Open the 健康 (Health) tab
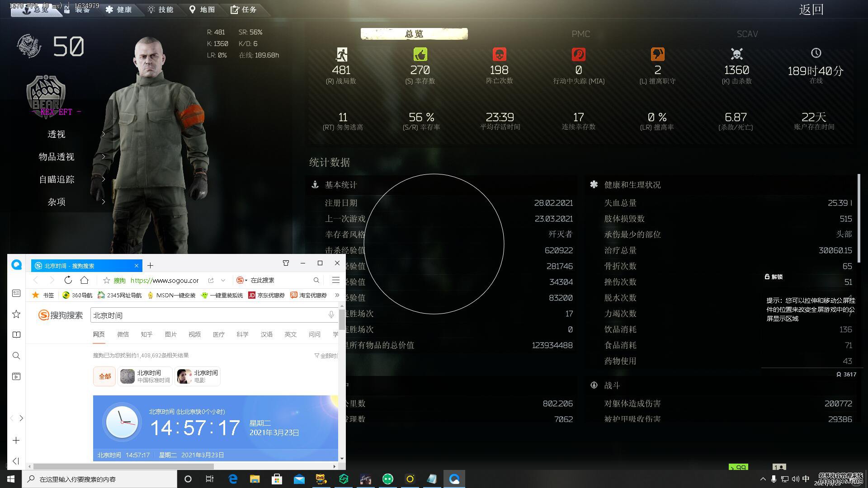The height and width of the screenshot is (488, 868). [x=118, y=9]
